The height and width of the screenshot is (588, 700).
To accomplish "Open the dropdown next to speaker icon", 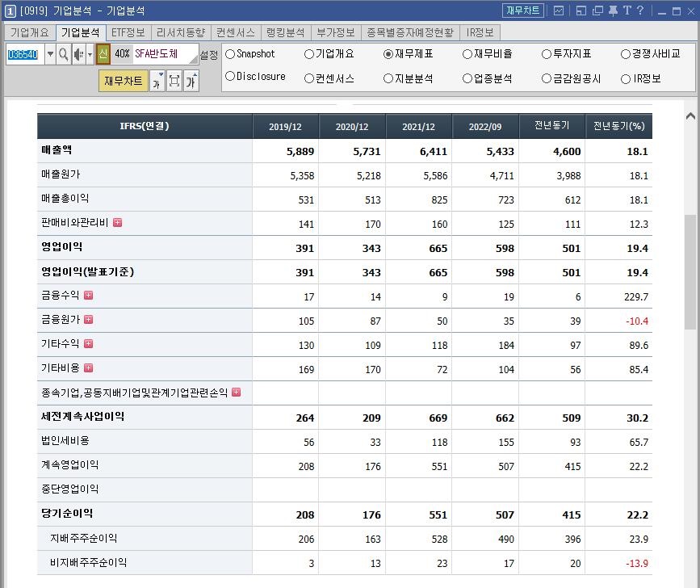I will point(90,54).
